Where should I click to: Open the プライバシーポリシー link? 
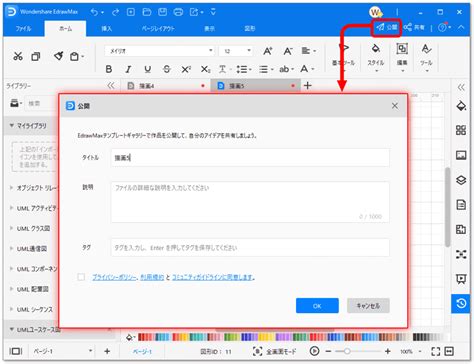(114, 277)
